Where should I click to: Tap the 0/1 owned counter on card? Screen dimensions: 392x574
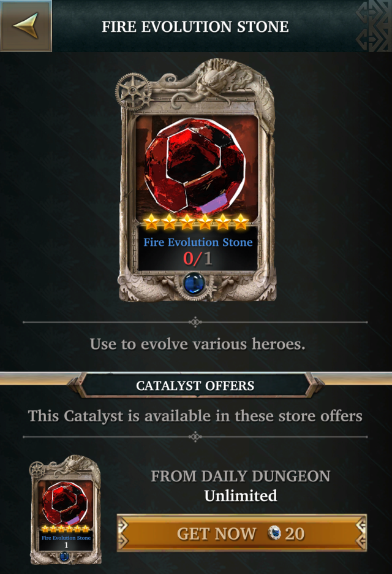pyautogui.click(x=197, y=258)
